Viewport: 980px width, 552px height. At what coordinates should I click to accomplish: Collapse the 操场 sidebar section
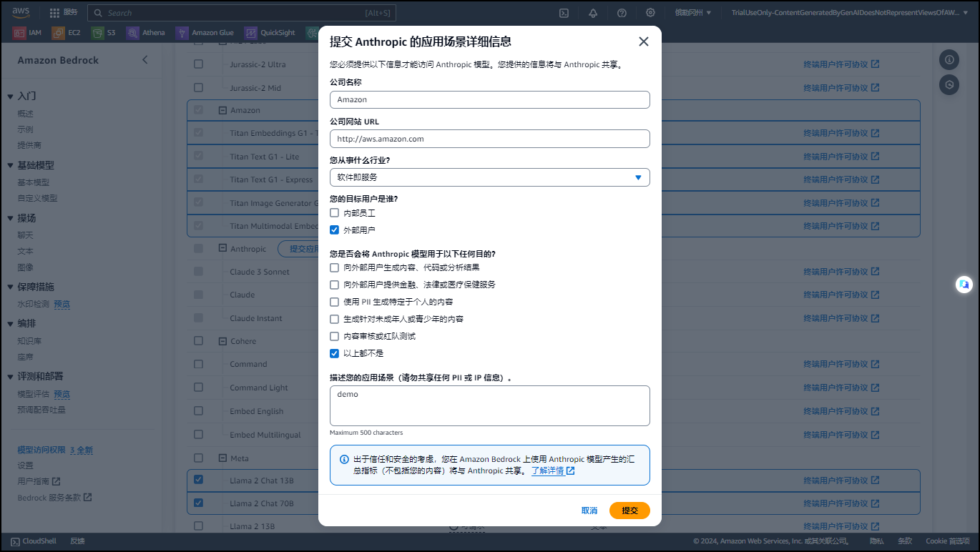[10, 218]
